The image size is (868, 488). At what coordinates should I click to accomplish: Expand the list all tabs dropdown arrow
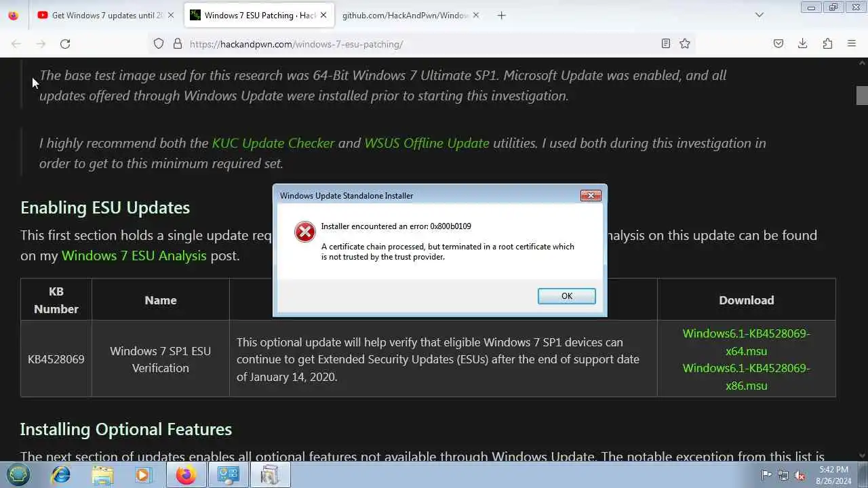(759, 15)
